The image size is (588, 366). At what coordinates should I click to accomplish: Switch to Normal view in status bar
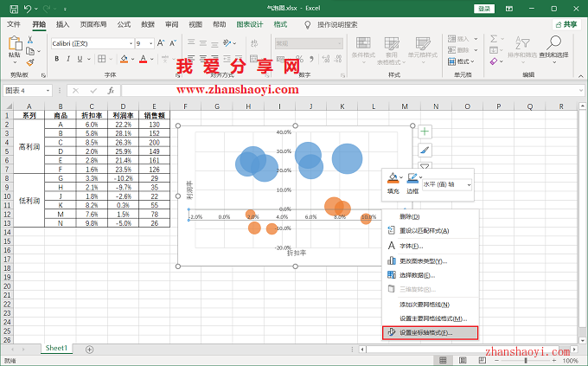[x=443, y=360]
